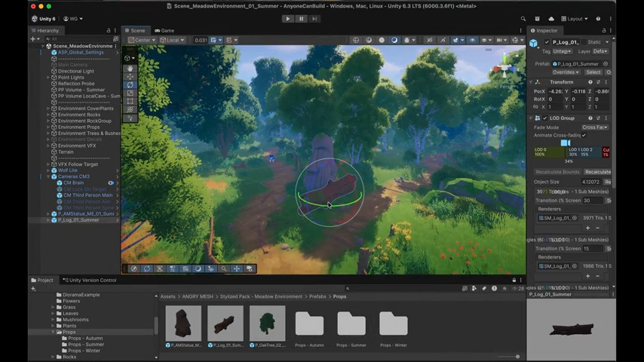
Task: Click the Pause button
Action: click(301, 19)
